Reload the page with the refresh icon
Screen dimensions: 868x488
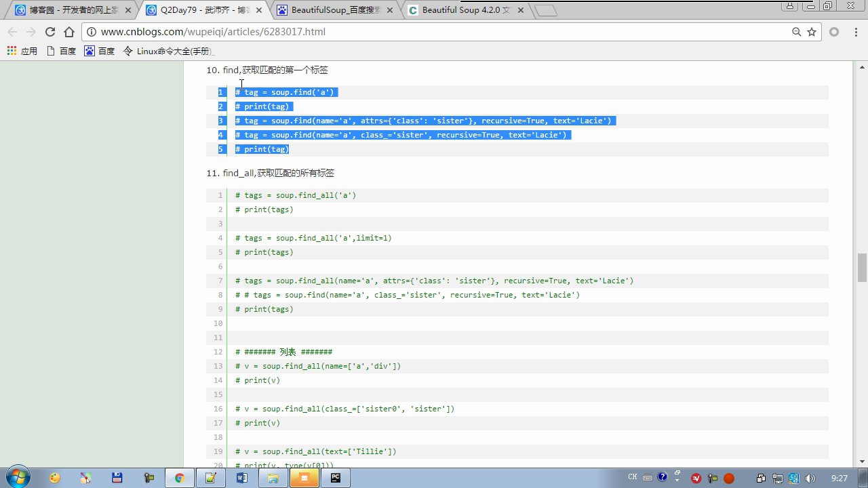(x=50, y=32)
